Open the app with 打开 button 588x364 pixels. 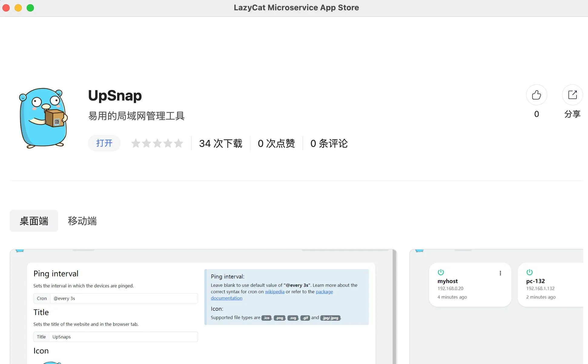pyautogui.click(x=104, y=143)
